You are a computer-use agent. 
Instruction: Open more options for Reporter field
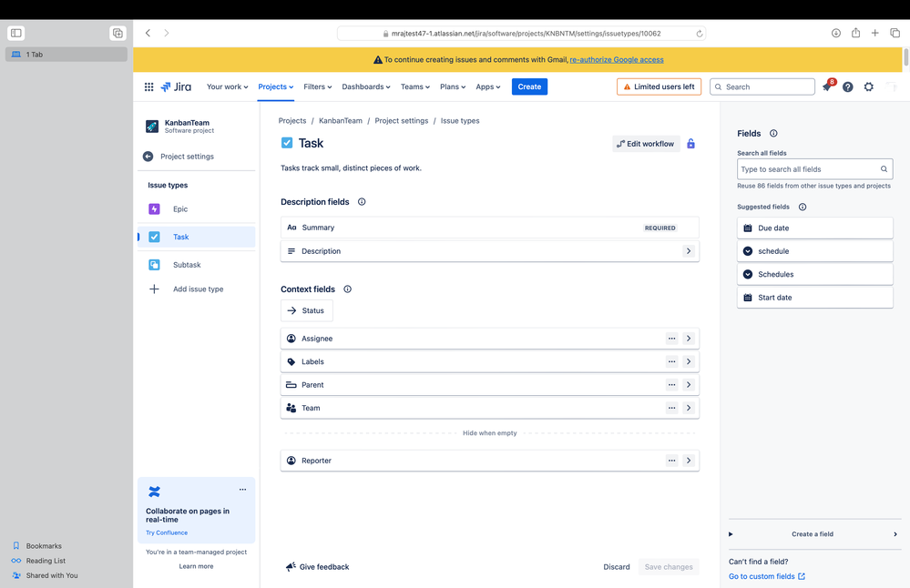671,461
